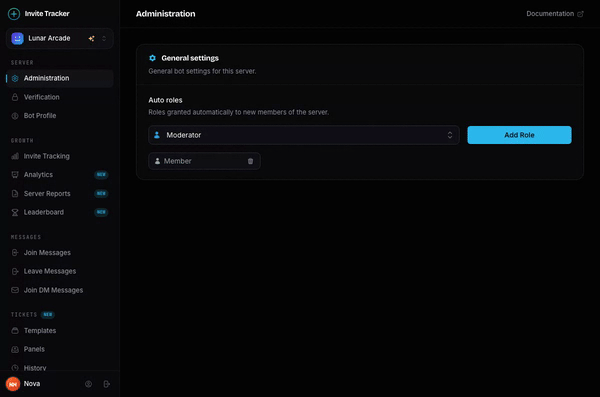Go to Leave Messages settings
600x397 pixels.
pos(60,271)
